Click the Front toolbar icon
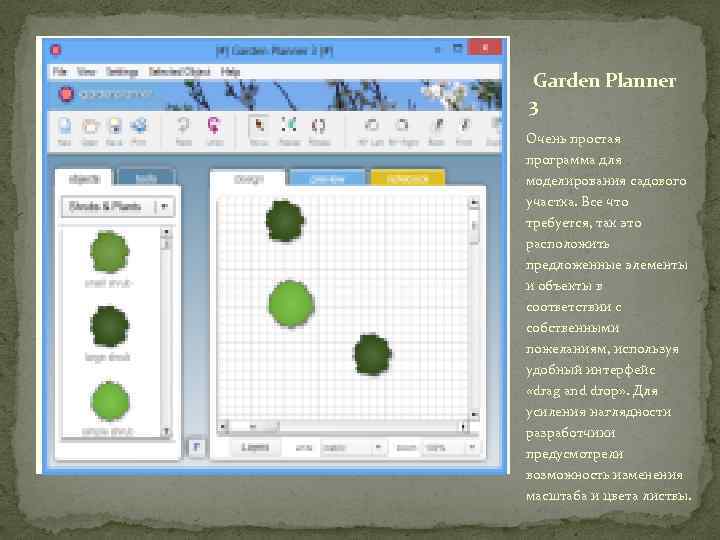Viewport: 720px width, 540px height. (x=464, y=126)
